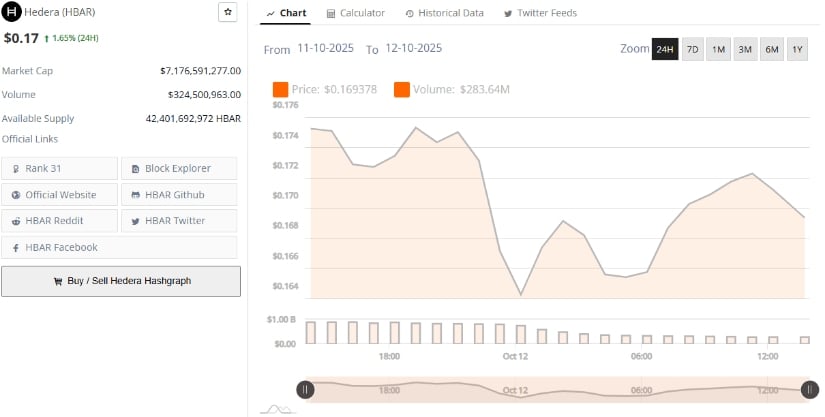Click the Calculator tab icon

[x=331, y=13]
